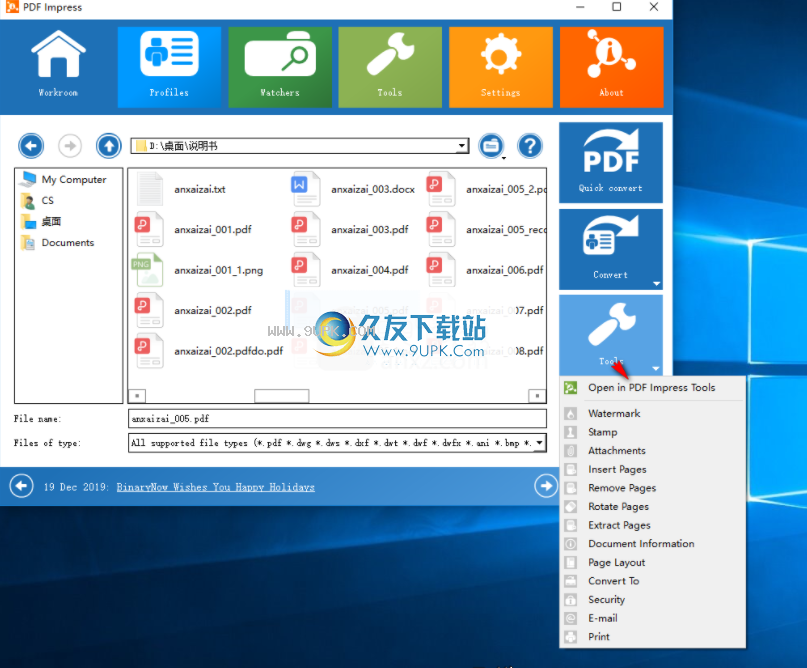Select file anxaizai_001_1.png
This screenshot has height=668, width=807.
coord(219,270)
